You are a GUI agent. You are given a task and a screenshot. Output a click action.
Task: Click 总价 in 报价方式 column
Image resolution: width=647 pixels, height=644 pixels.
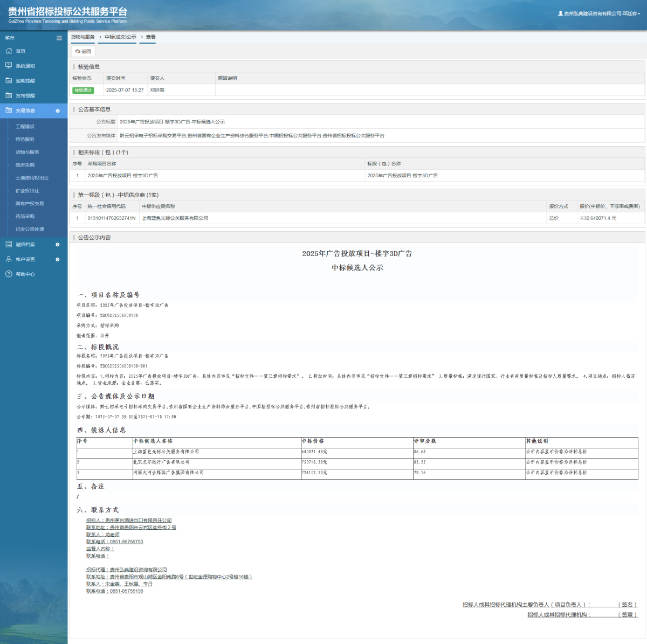554,218
